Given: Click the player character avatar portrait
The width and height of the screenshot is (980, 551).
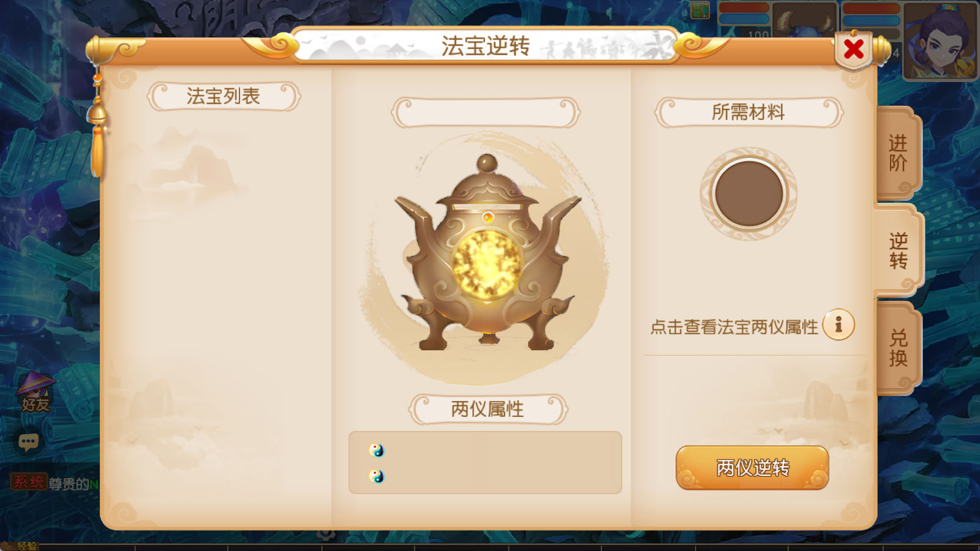Looking at the screenshot, I should (x=940, y=40).
